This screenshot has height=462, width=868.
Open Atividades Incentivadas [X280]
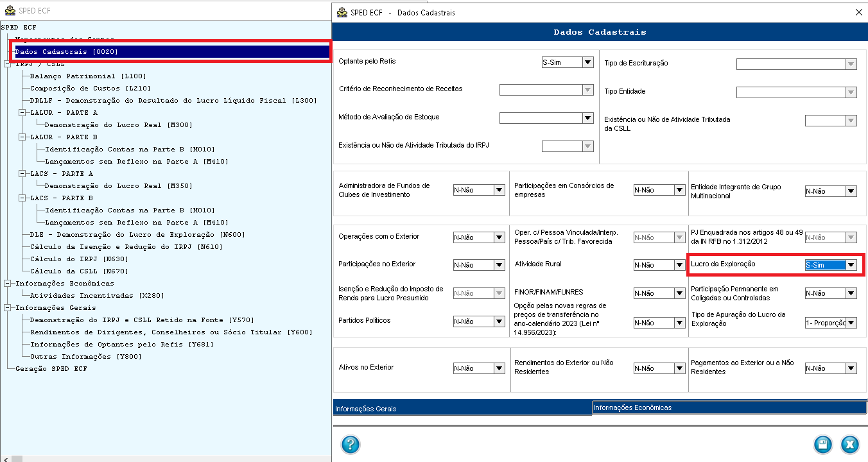97,295
